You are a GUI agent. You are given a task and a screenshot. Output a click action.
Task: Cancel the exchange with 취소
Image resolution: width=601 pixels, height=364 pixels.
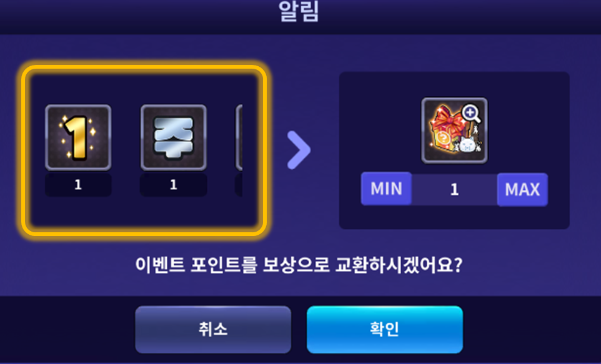pyautogui.click(x=213, y=330)
